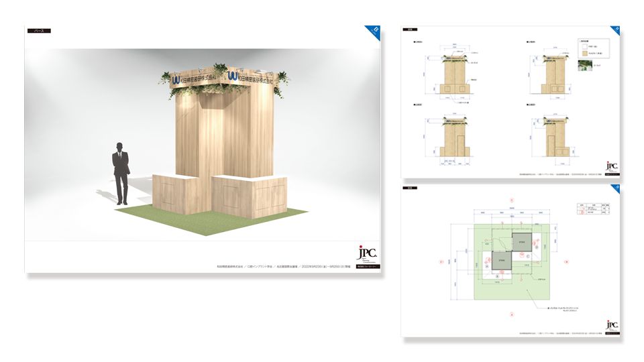This screenshot has width=644, height=362.
Task: Click the plant photo sample on the elevation sheet
Action: pos(585,65)
